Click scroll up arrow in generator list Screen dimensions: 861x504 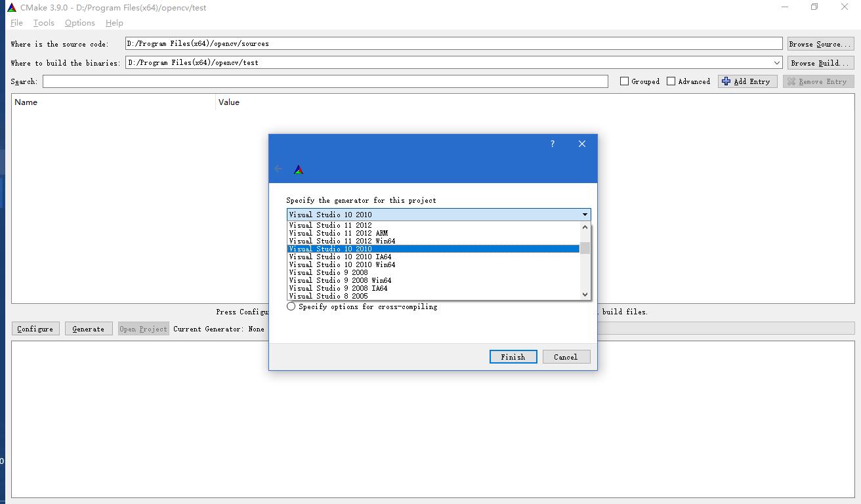585,227
